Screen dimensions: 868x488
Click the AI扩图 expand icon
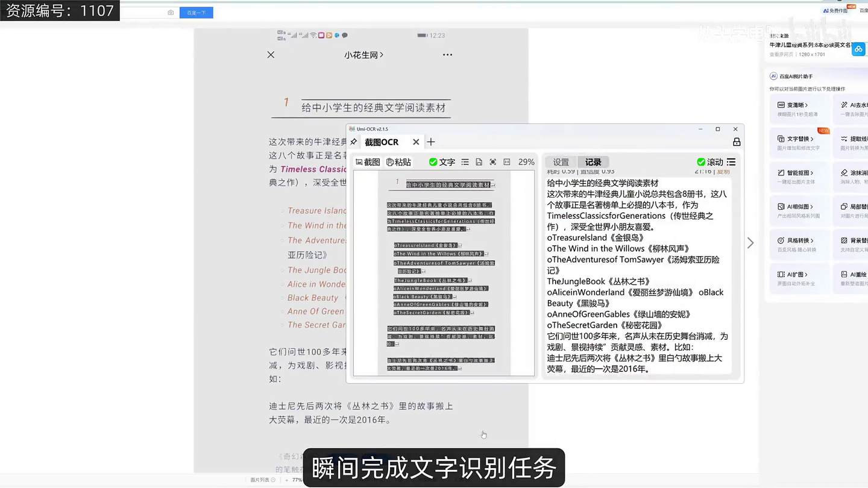tap(781, 274)
